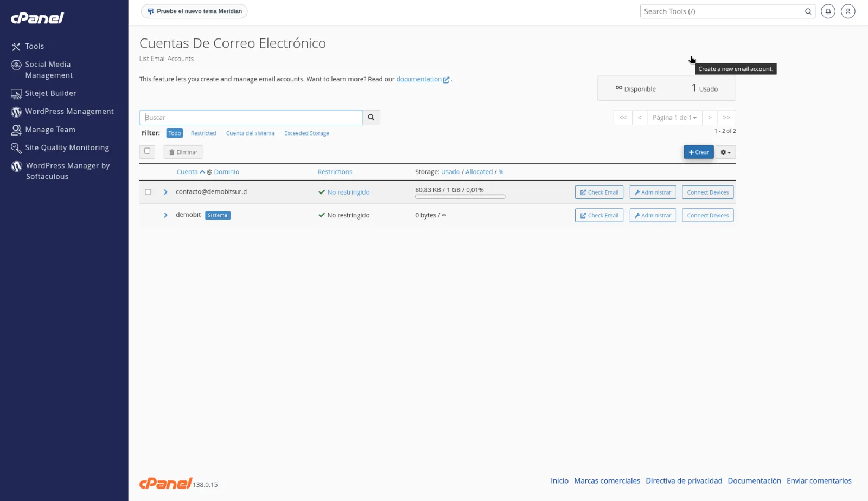The image size is (868, 501).
Task: Expand the contacto@demobitsur.cl row
Action: [165, 192]
